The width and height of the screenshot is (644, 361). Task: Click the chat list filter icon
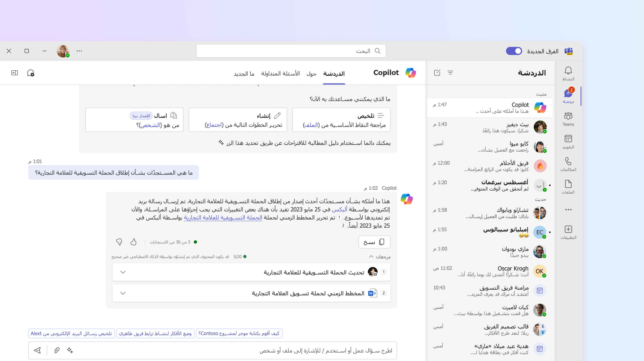click(450, 73)
